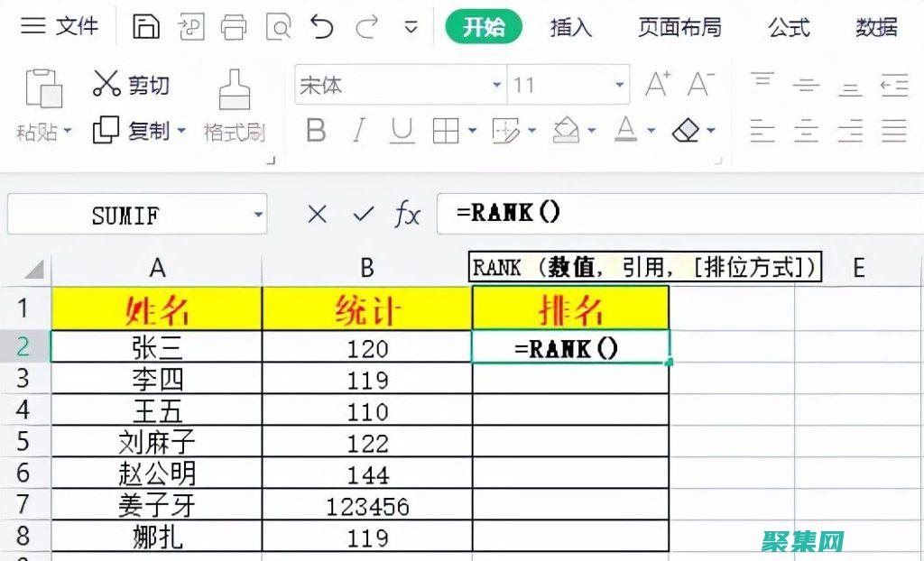Click the cancel (X) formula button
Viewport: 924px width, 561px height.
318,215
